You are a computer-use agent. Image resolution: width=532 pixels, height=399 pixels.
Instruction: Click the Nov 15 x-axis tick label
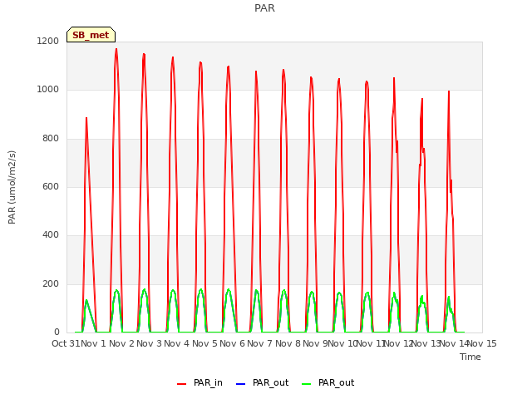click(x=482, y=343)
